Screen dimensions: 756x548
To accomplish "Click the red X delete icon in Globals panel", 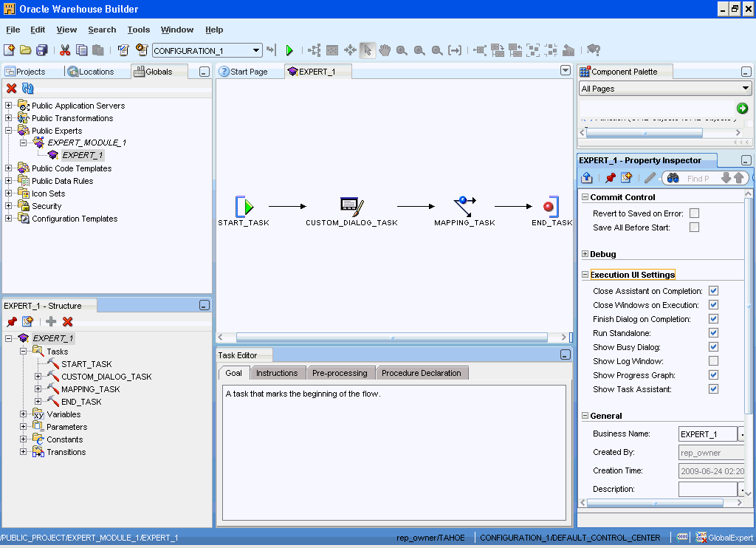I will click(12, 89).
